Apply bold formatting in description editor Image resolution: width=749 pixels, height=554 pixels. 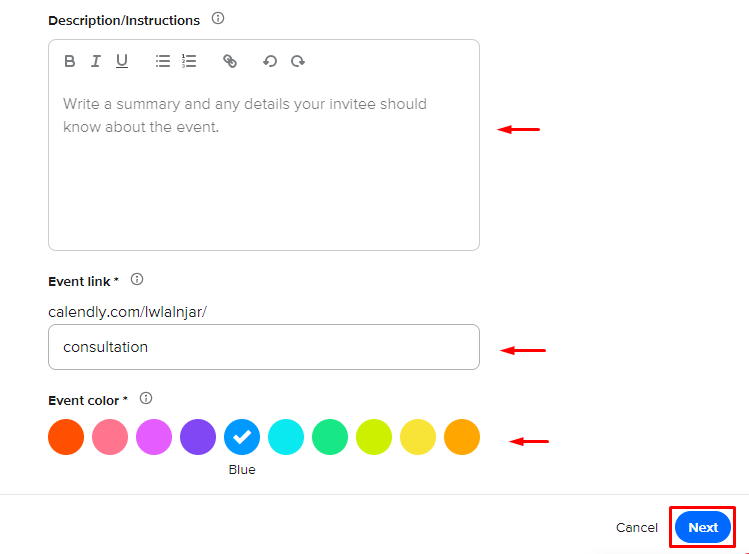click(x=70, y=61)
